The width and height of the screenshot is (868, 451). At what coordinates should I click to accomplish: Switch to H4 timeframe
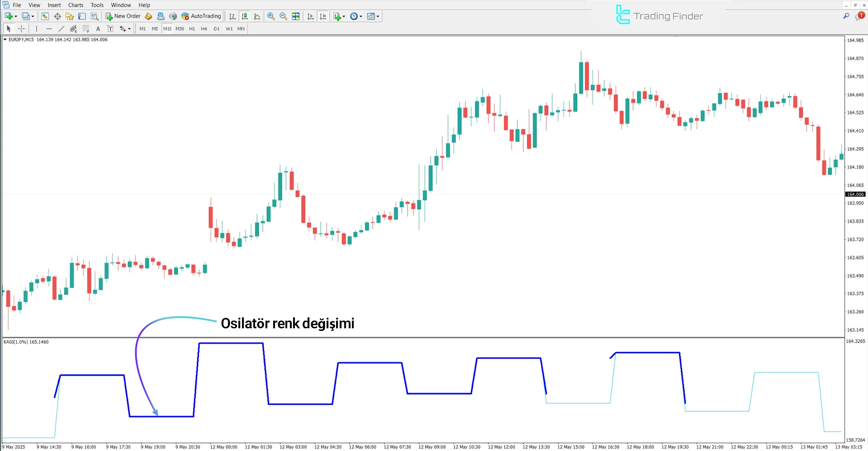204,29
